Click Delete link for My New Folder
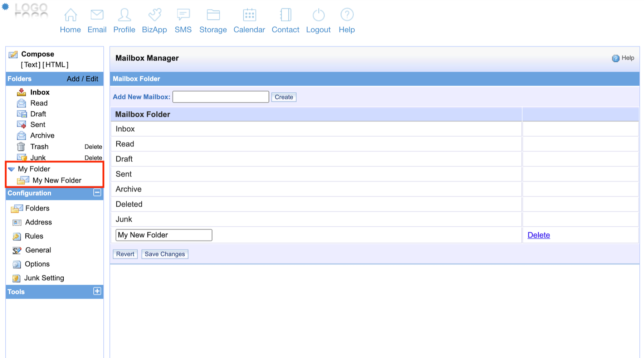 (538, 235)
